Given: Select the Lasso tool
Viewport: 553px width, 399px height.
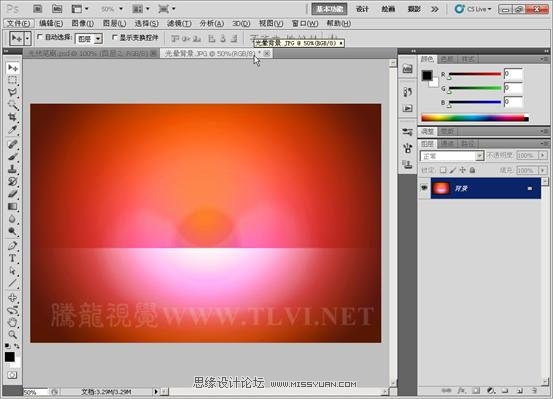Looking at the screenshot, I should (13, 92).
